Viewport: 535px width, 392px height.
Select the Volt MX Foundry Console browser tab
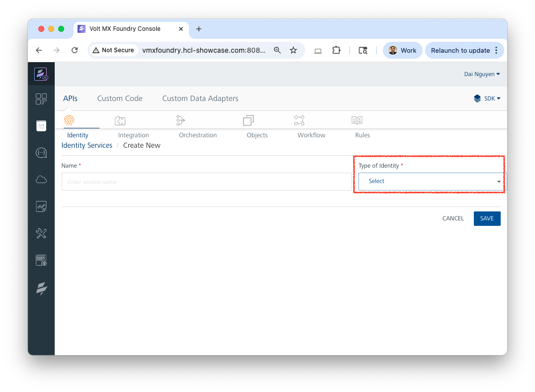131,29
